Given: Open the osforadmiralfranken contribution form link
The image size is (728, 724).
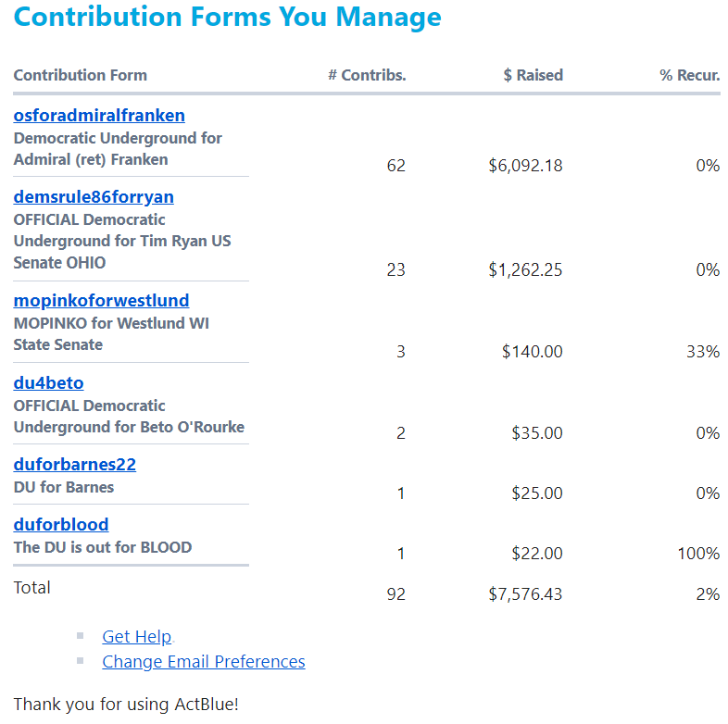Looking at the screenshot, I should tap(99, 116).
